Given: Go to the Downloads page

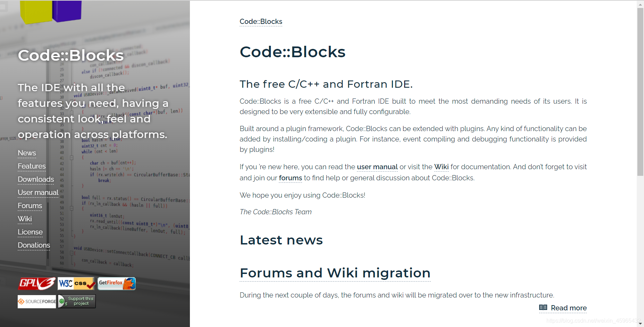Looking at the screenshot, I should [x=36, y=179].
